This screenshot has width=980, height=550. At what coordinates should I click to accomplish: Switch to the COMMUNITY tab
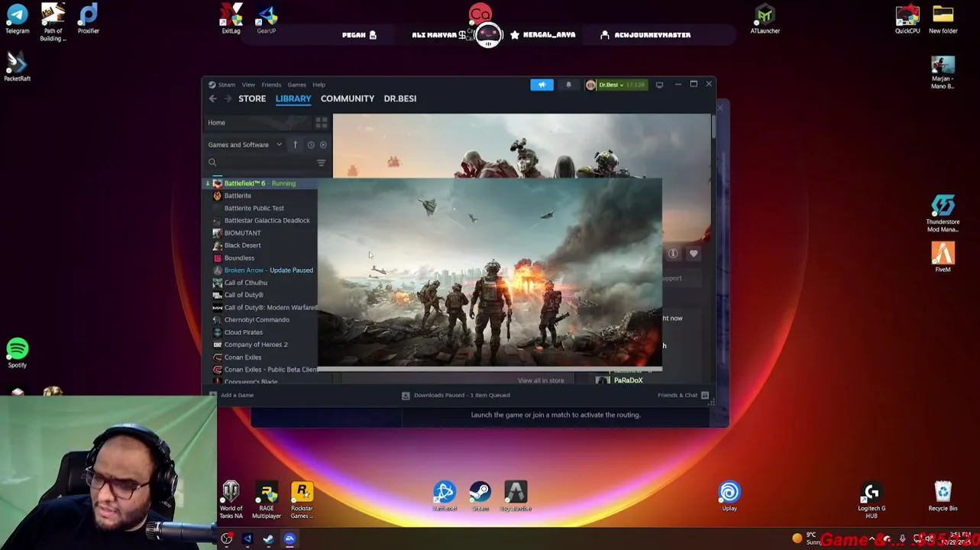click(348, 99)
